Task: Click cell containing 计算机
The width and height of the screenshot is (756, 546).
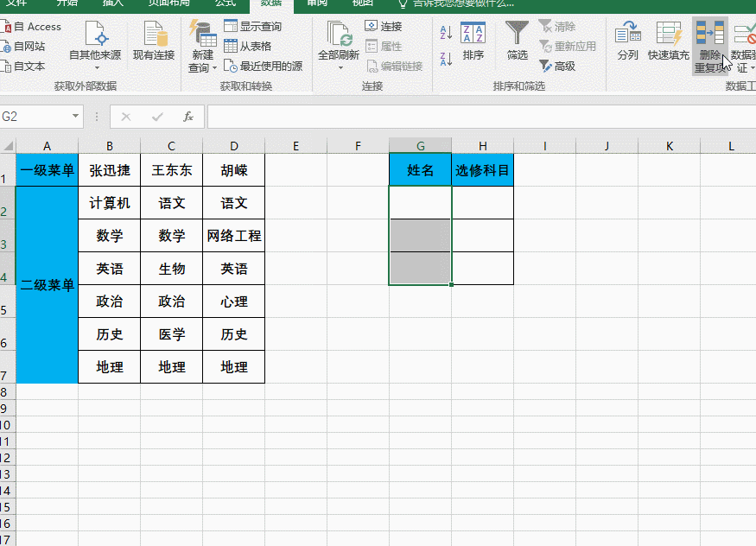Action: 110,203
